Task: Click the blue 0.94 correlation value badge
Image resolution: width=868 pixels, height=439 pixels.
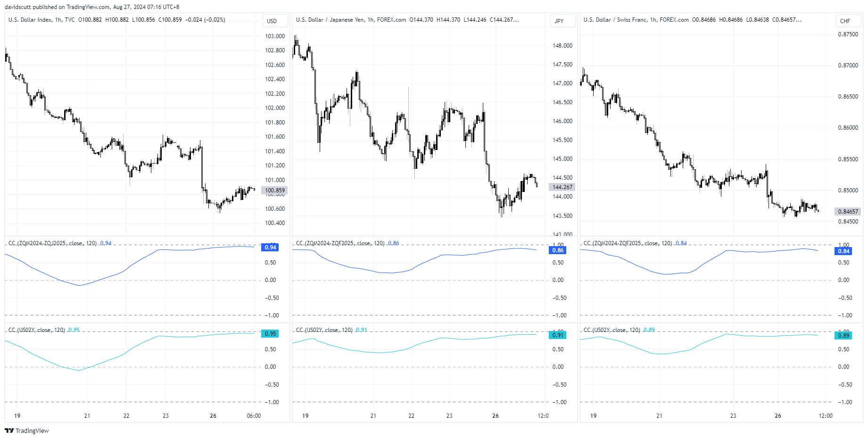Action: [270, 248]
